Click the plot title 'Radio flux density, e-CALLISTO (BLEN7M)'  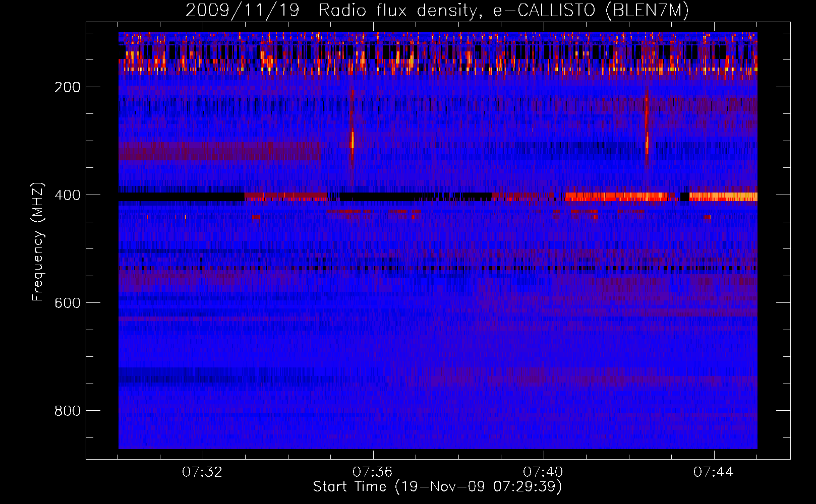503,11
